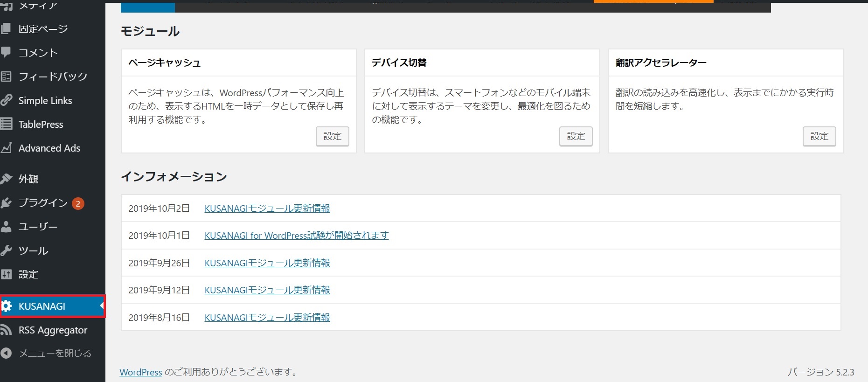Open the フィードバック menu item
Screen dimensions: 868x382
tap(53, 76)
